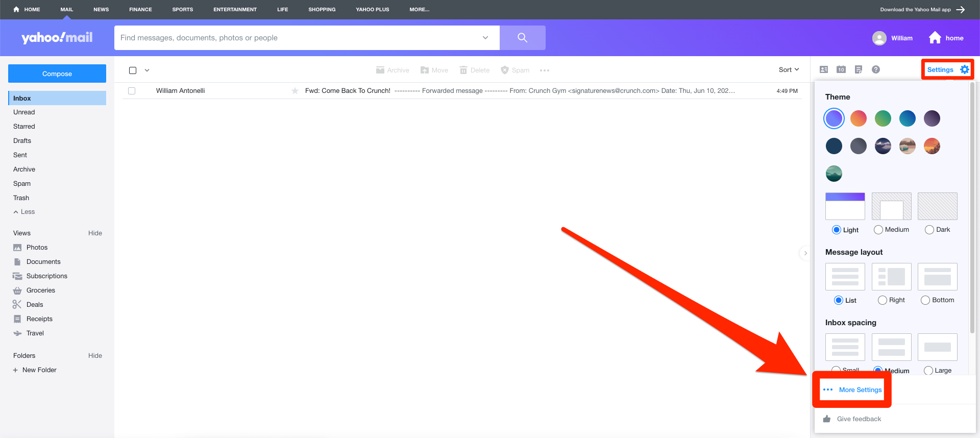980x438 pixels.
Task: Select the Medium theme radio button
Action: (878, 230)
